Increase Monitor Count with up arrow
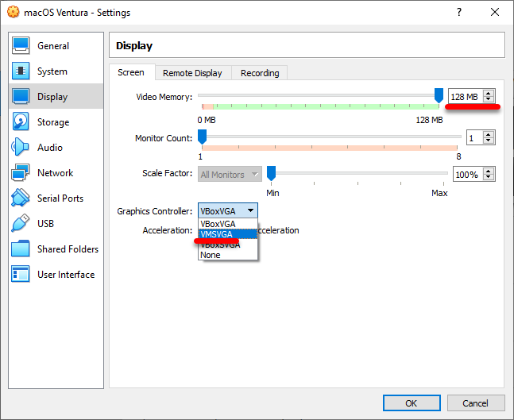 (x=489, y=135)
